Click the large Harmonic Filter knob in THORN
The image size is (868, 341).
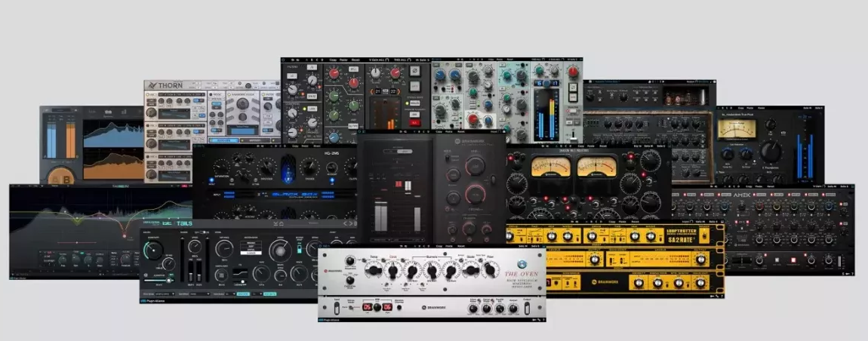tap(242, 103)
